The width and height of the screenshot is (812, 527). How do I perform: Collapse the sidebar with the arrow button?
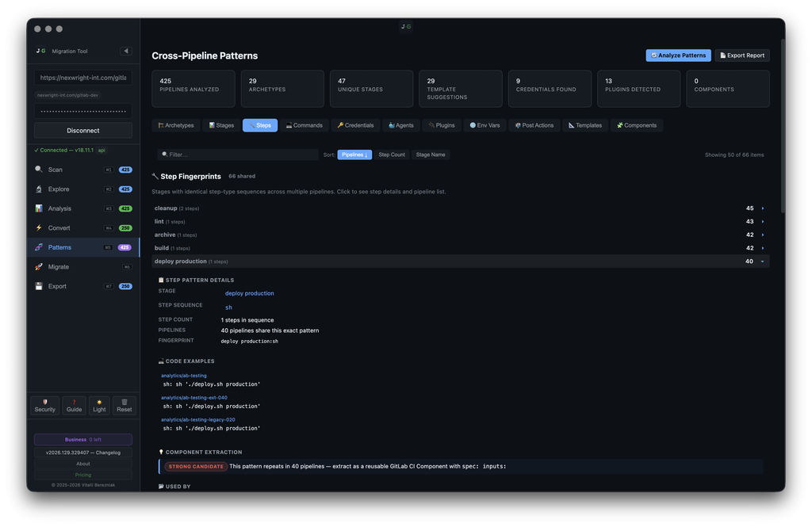click(126, 51)
